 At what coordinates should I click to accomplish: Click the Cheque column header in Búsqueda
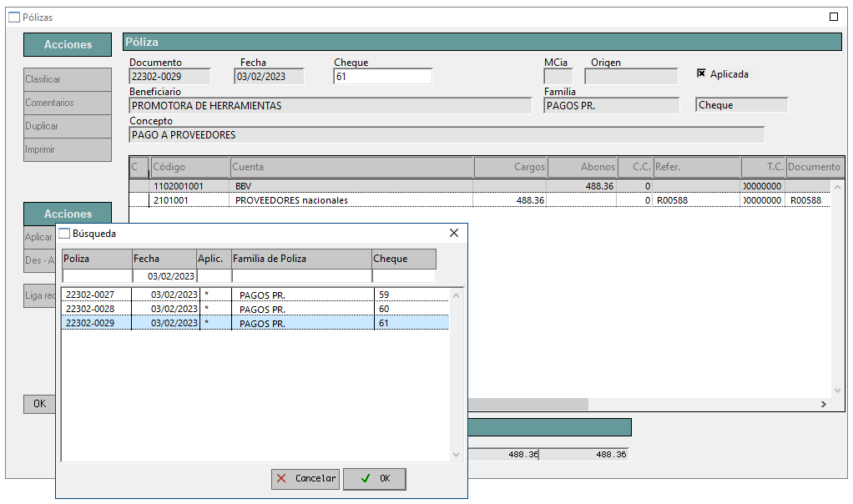[x=404, y=259]
